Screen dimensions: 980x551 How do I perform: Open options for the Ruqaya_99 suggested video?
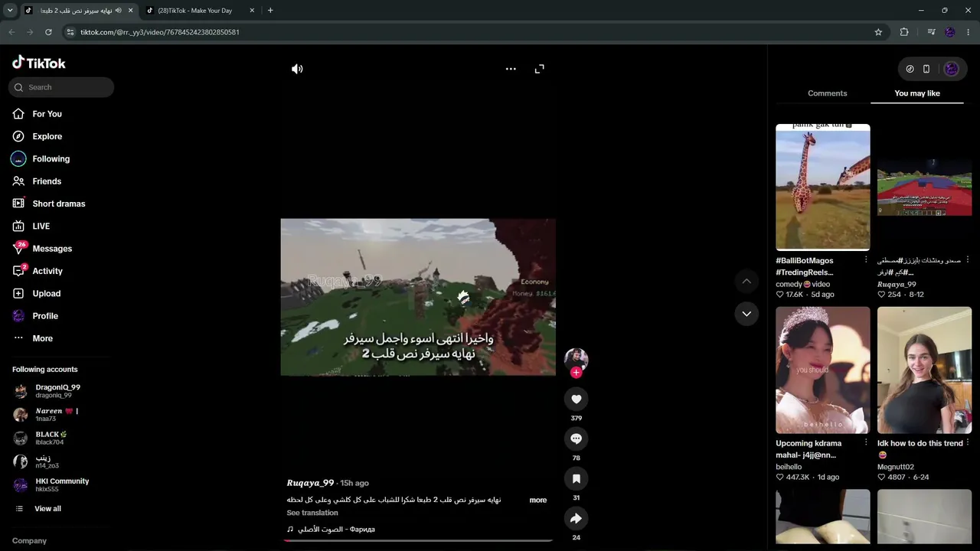(968, 260)
